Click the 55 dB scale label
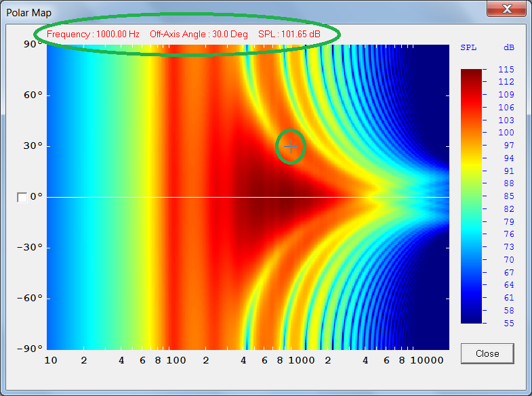The width and height of the screenshot is (532, 396). (x=508, y=323)
